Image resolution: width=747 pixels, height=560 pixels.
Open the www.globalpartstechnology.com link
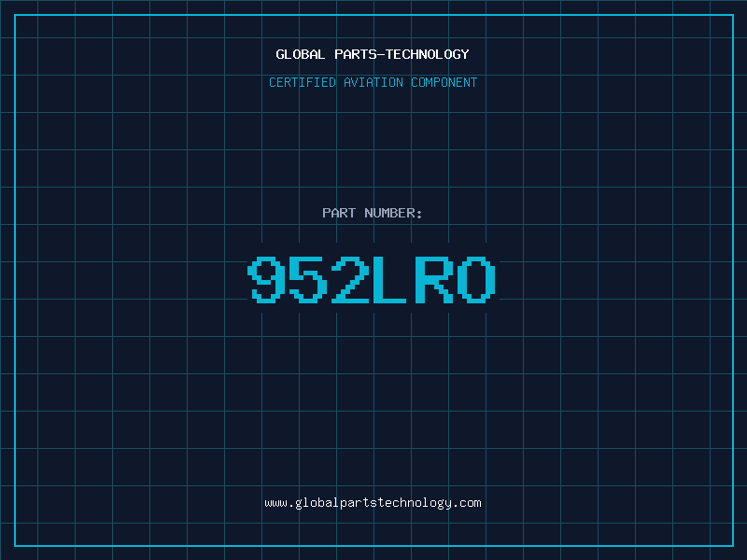pyautogui.click(x=373, y=503)
